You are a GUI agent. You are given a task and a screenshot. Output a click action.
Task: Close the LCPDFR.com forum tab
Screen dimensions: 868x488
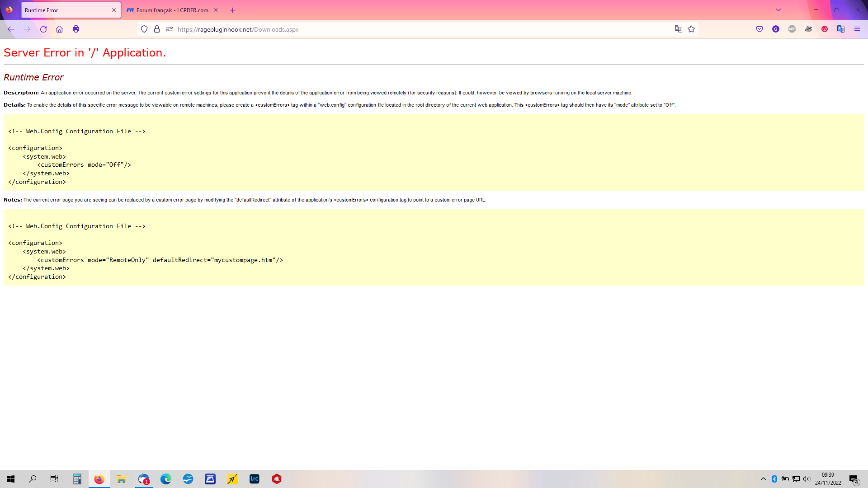click(x=216, y=10)
